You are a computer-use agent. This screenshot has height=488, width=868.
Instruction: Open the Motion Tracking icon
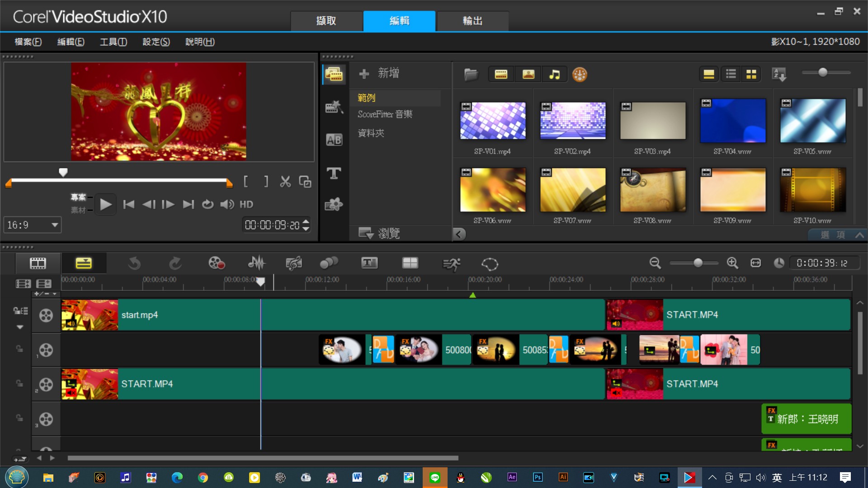329,263
